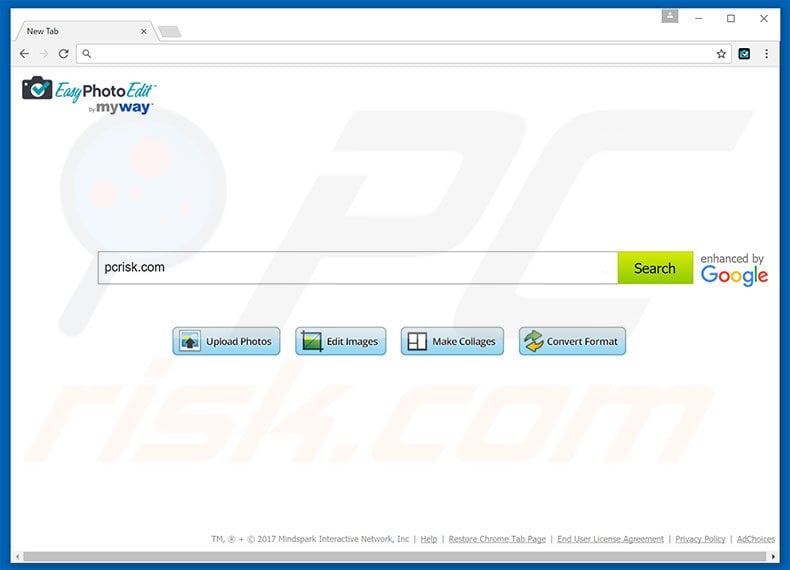
Task: Go back with the browser back arrow
Action: [24, 53]
